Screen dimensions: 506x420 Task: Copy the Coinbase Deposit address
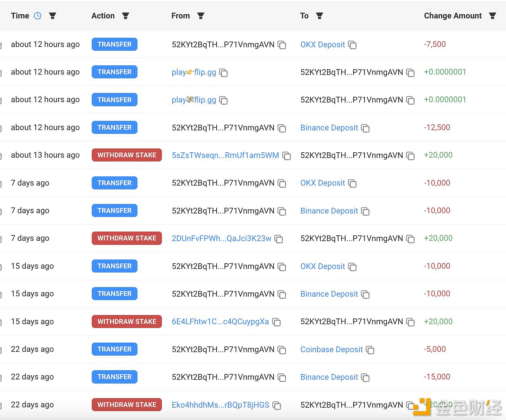pos(370,350)
